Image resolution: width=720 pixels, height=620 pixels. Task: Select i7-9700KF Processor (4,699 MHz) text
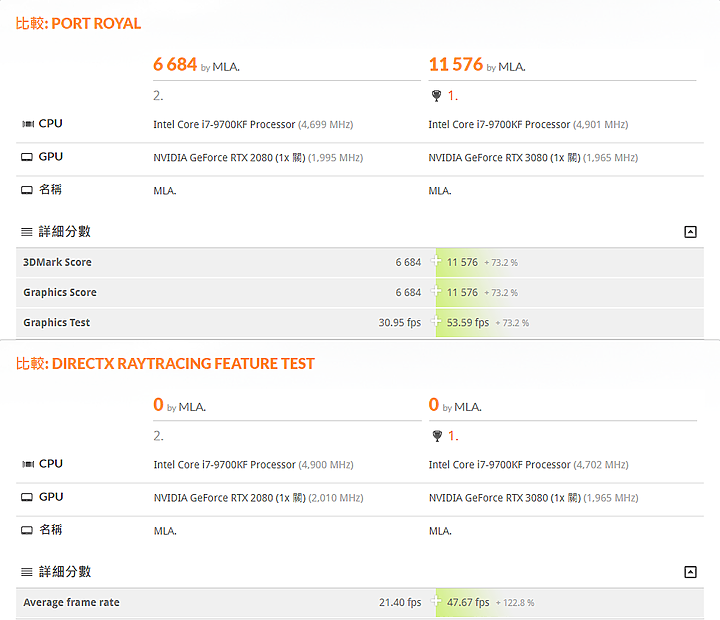[x=253, y=124]
